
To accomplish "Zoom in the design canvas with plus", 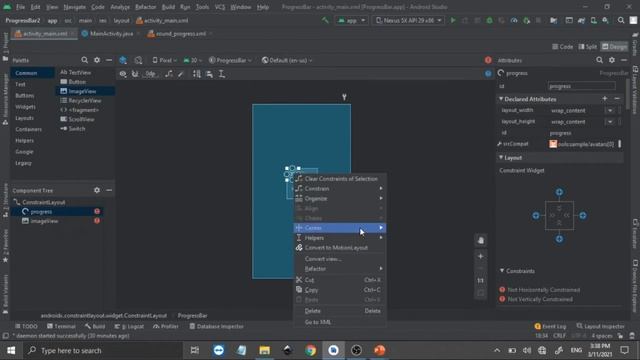I will 481,256.
